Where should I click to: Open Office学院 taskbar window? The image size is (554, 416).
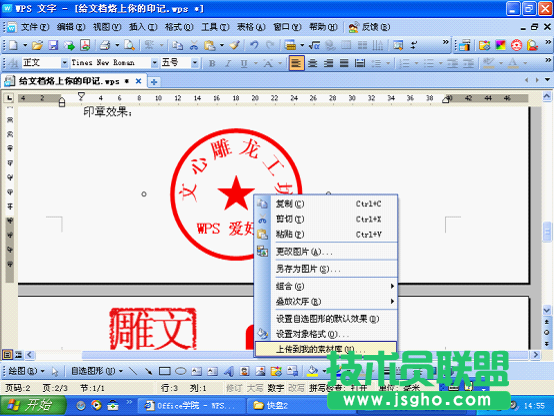(191, 405)
